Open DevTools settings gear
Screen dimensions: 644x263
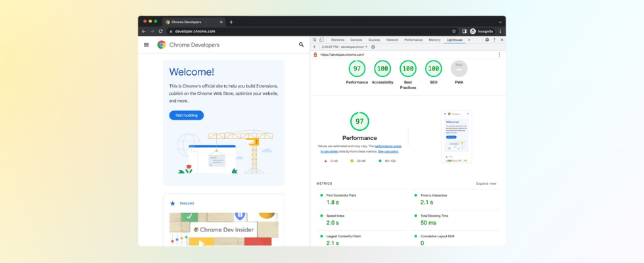tap(487, 40)
